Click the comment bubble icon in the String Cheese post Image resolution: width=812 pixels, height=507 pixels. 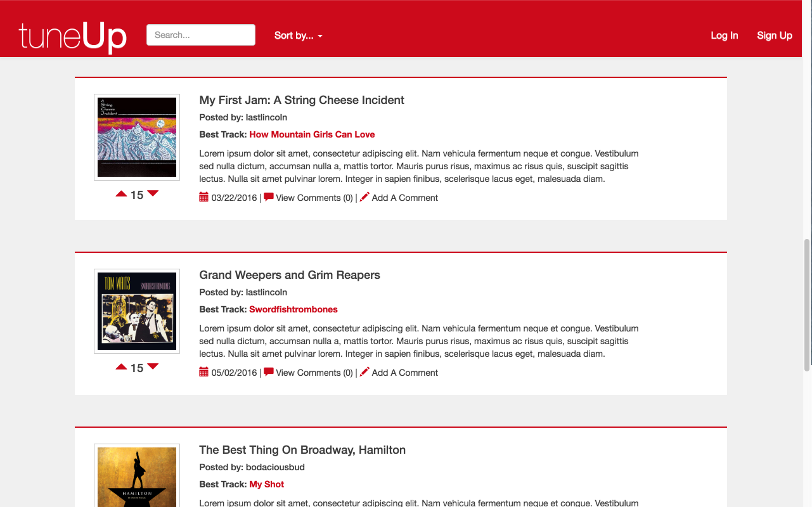click(269, 197)
